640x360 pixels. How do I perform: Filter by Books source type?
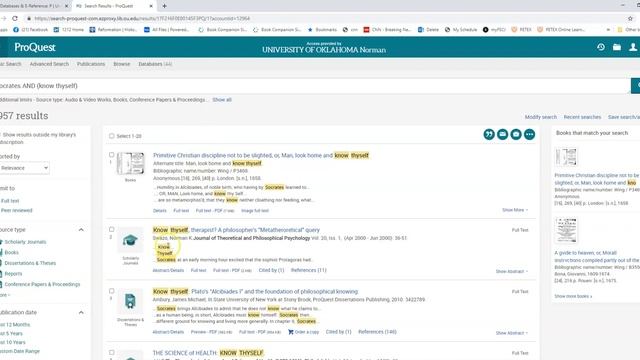11,253
